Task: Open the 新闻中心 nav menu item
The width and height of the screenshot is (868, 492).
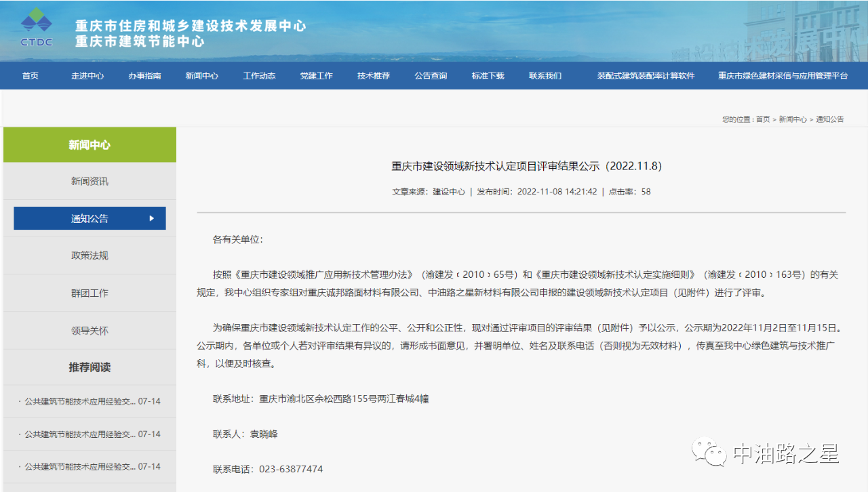Action: tap(202, 76)
